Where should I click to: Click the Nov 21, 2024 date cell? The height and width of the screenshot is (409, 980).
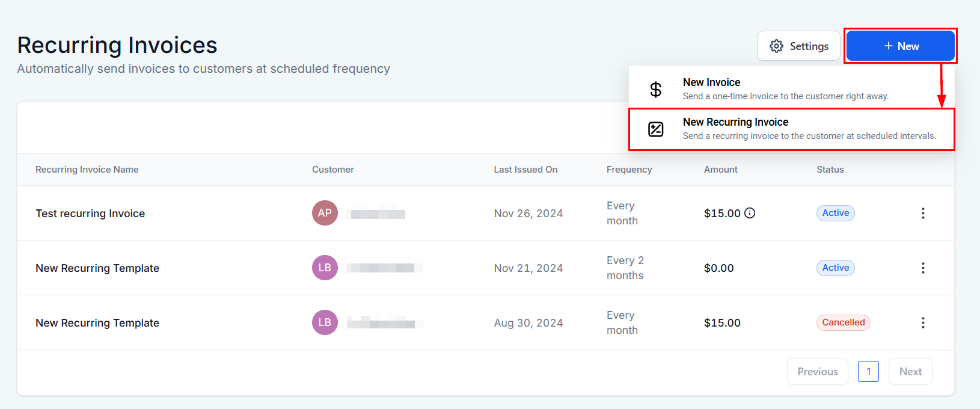click(528, 268)
